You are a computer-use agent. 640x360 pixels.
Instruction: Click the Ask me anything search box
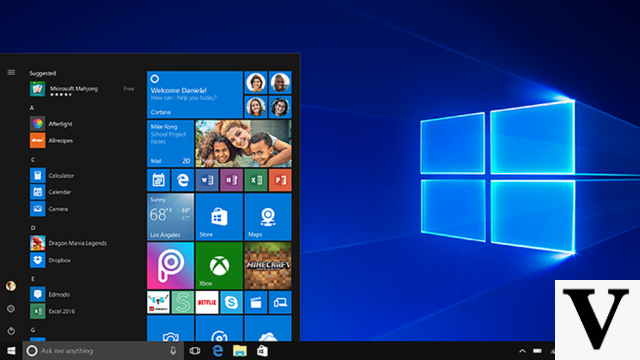pos(103,351)
